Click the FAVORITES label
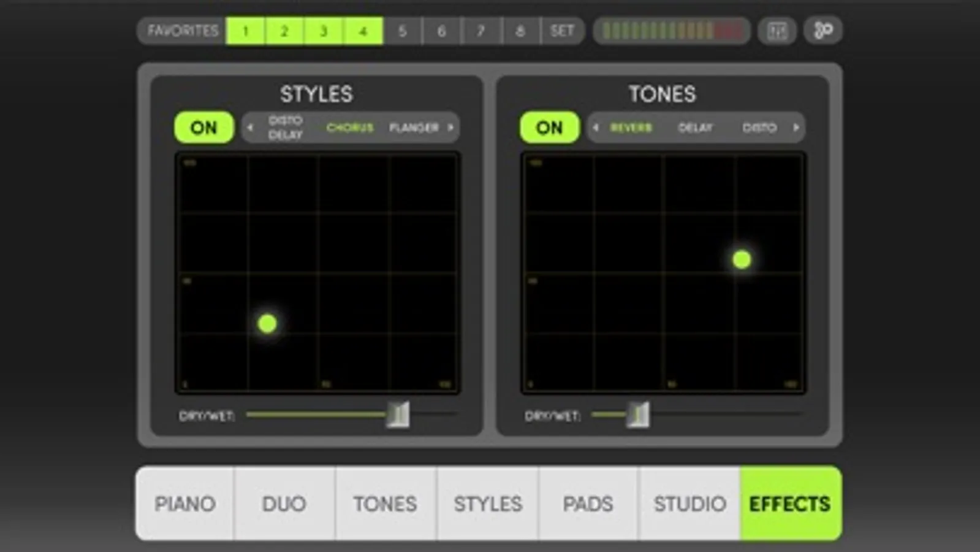 (183, 31)
